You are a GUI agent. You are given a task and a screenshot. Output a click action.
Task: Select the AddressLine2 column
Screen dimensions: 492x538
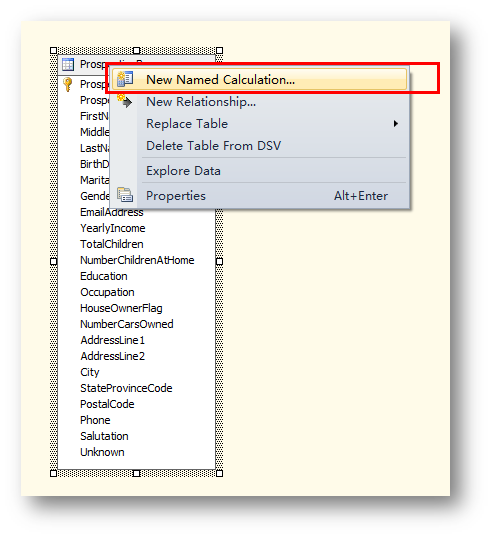pyautogui.click(x=113, y=356)
